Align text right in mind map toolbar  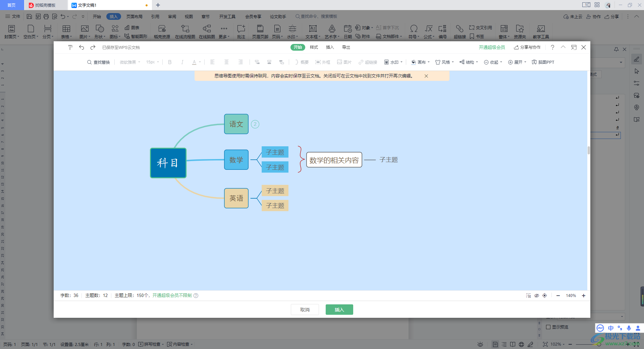[240, 62]
